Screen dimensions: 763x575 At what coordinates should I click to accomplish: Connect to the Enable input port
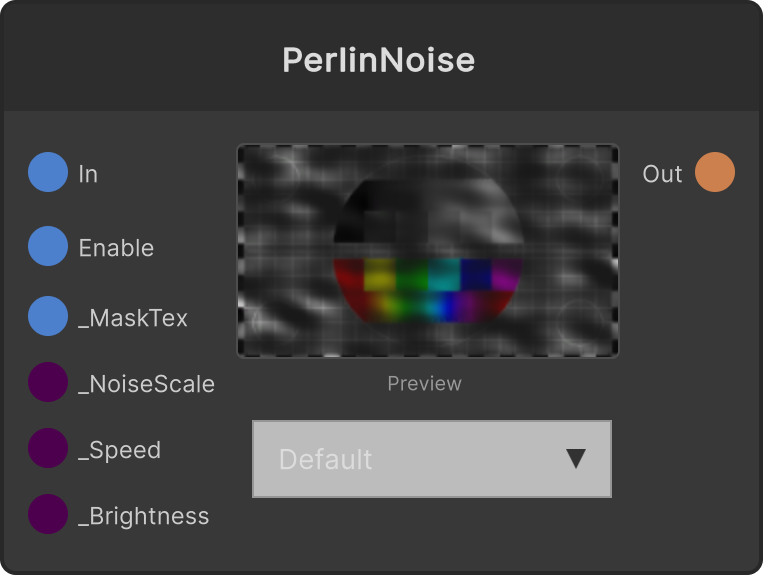click(48, 246)
